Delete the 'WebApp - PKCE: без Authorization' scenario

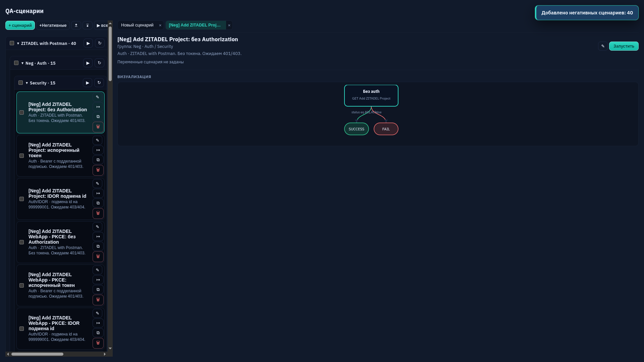pos(98,256)
